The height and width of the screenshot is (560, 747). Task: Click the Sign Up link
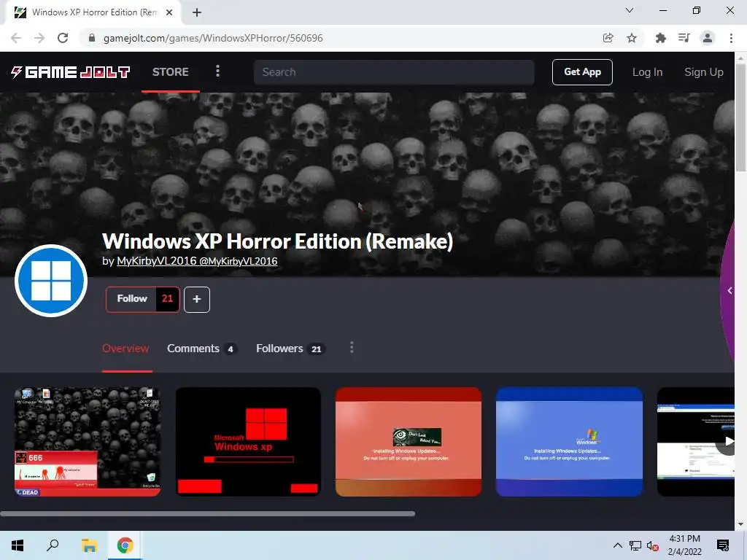click(x=704, y=72)
